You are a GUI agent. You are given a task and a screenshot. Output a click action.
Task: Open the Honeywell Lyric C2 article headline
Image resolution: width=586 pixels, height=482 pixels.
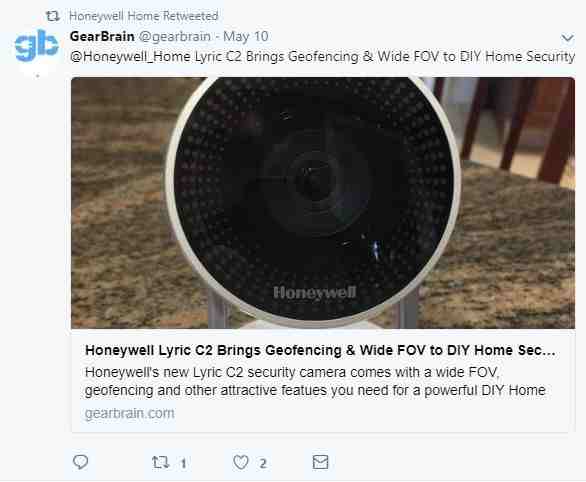coord(320,350)
